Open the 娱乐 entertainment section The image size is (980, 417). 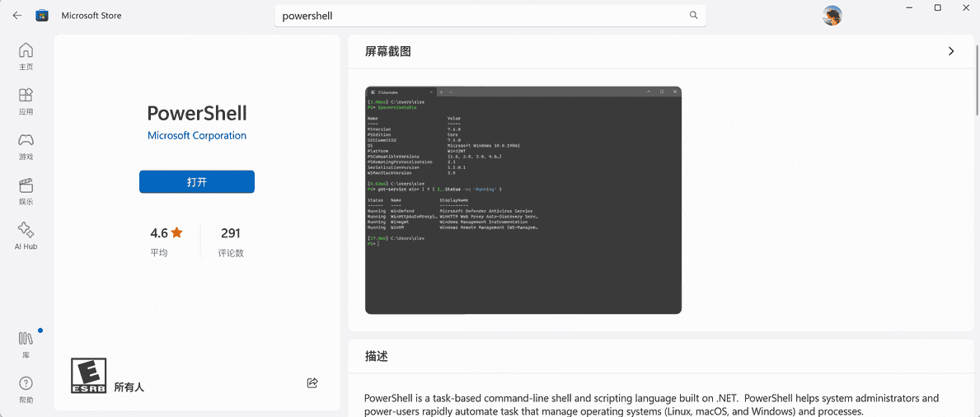(x=26, y=190)
